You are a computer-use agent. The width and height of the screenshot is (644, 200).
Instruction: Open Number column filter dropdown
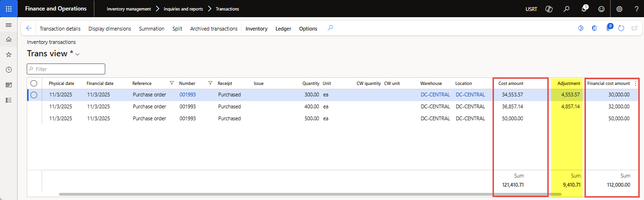(x=210, y=83)
